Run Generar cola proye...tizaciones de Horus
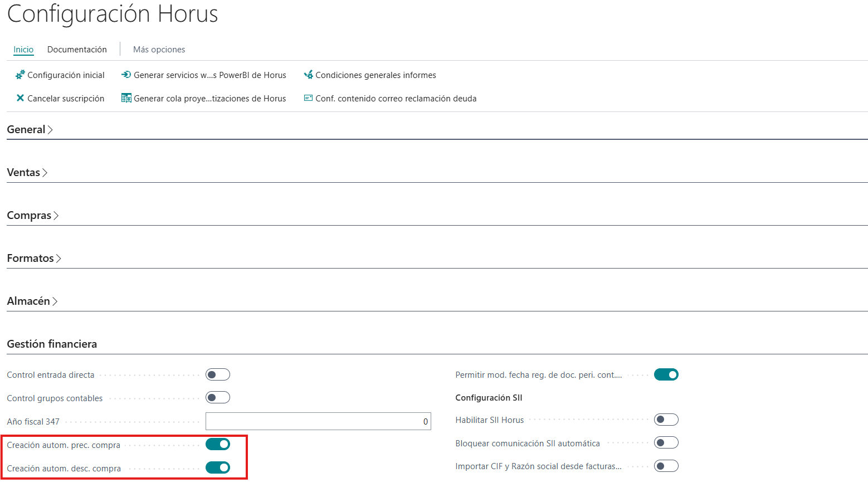868x497 pixels. (x=204, y=99)
